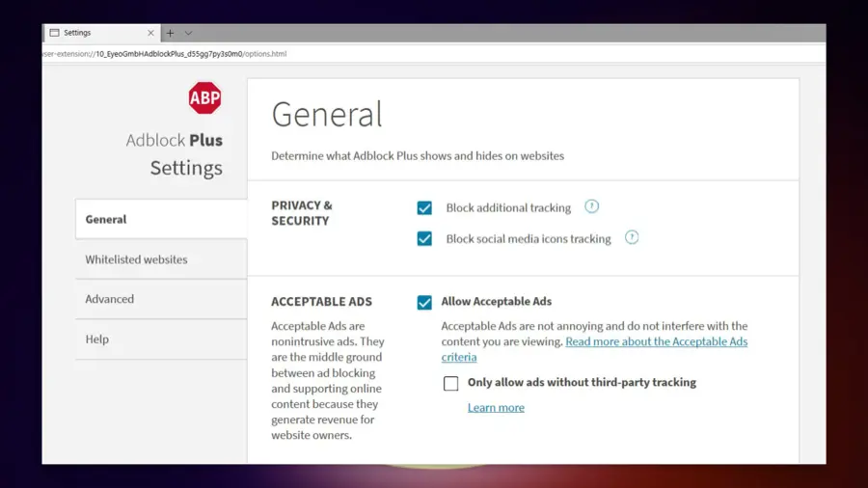The height and width of the screenshot is (488, 868).
Task: Click the Settings tab page icon
Action: [x=54, y=33]
